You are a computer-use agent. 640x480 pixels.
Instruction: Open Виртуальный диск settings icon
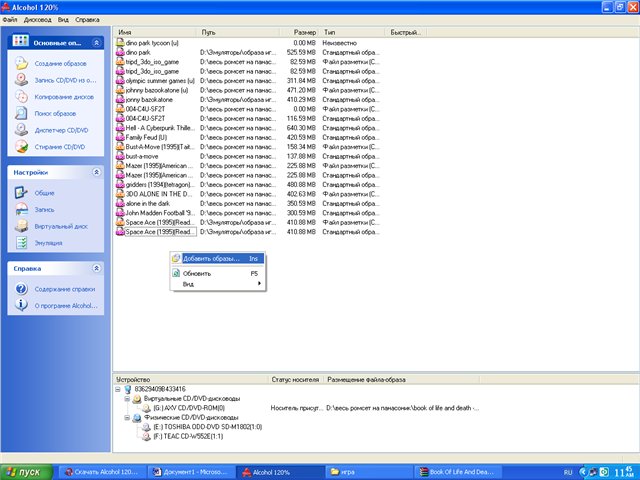coord(22,226)
